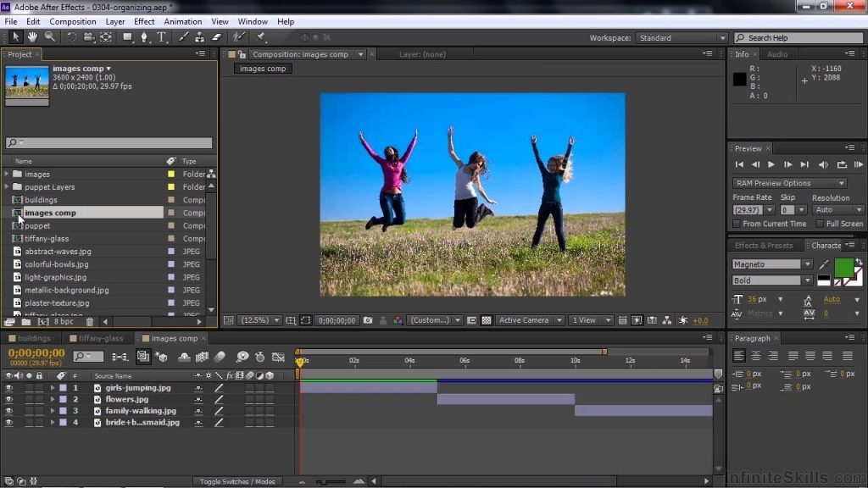Image resolution: width=868 pixels, height=488 pixels.
Task: Select the Horizontal Type tool
Action: tap(161, 37)
